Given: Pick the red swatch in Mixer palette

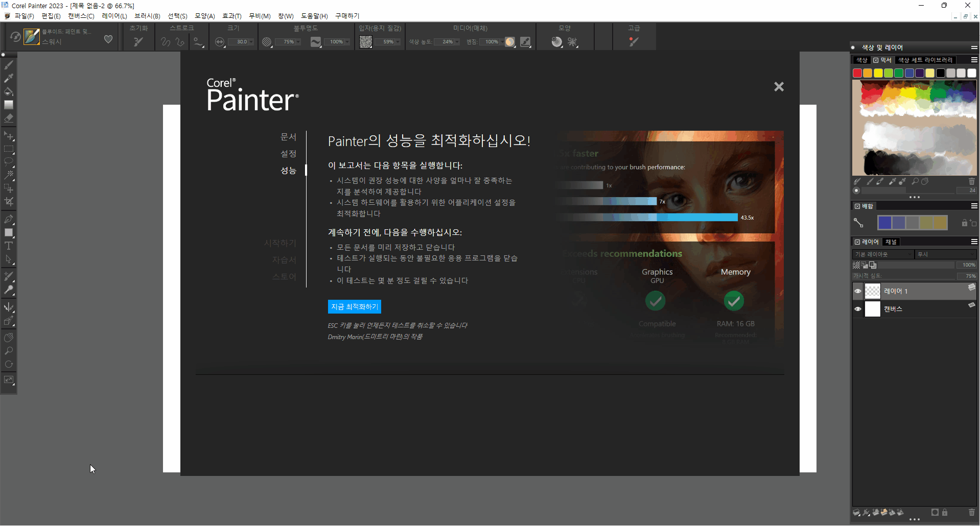Looking at the screenshot, I should (x=857, y=73).
